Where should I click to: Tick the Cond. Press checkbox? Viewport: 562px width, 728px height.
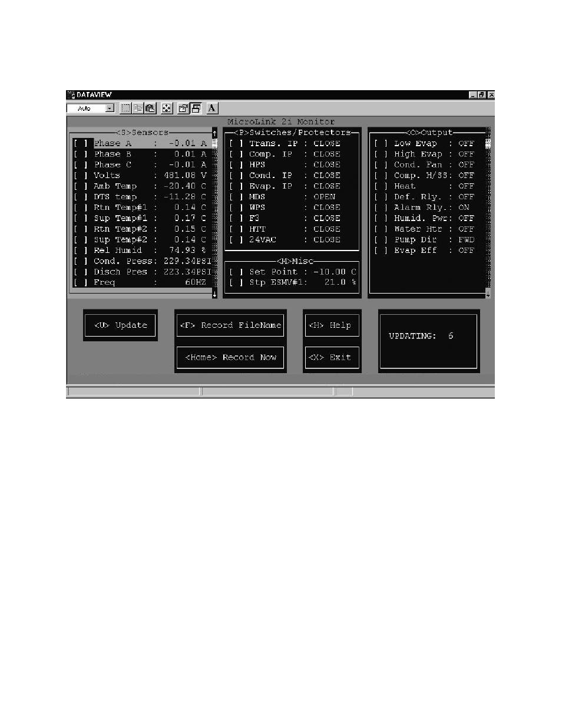(81, 261)
